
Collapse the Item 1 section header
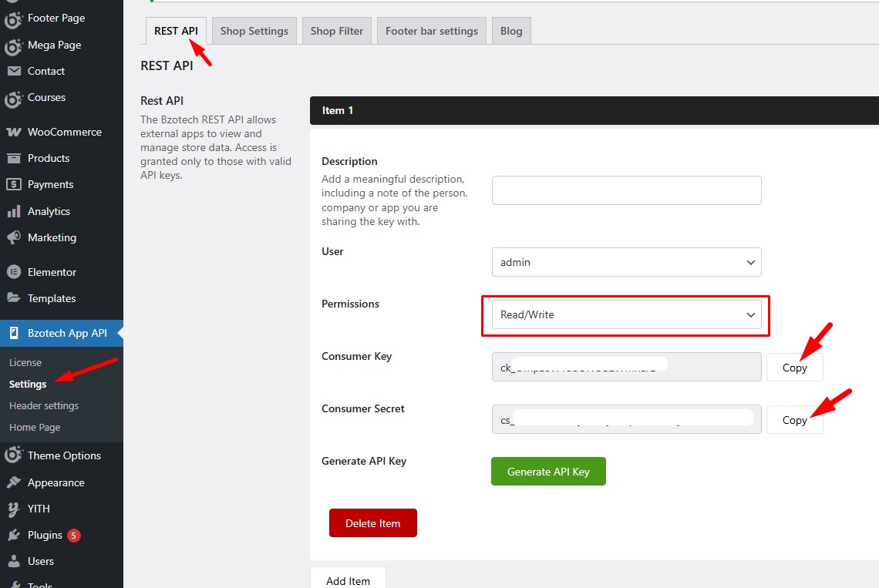click(594, 110)
